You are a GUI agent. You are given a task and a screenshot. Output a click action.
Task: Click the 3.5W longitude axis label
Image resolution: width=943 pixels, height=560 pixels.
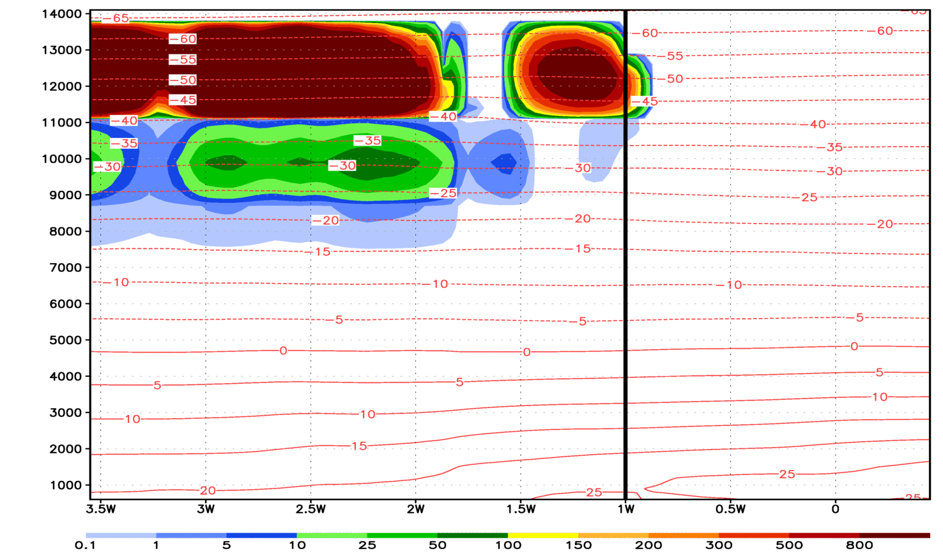[101, 509]
